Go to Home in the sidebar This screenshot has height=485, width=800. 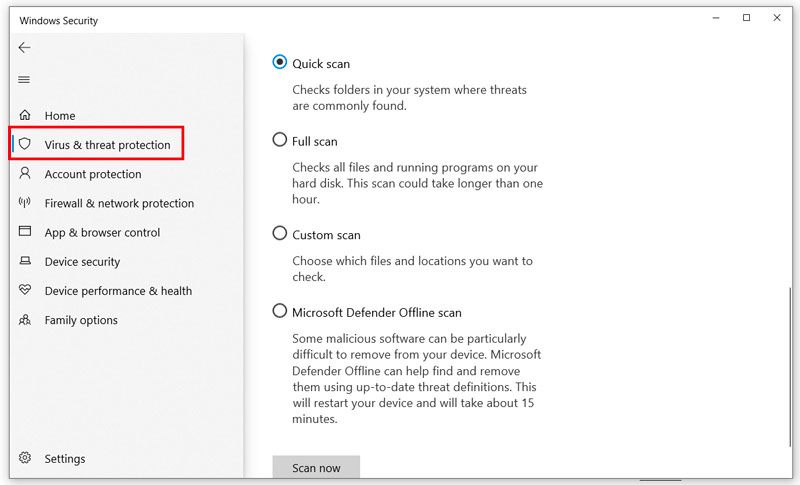click(60, 116)
